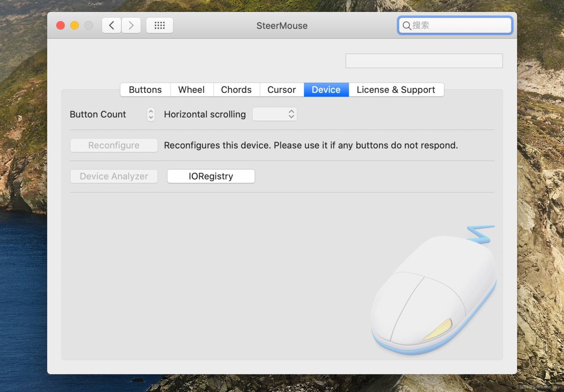The width and height of the screenshot is (564, 392).
Task: Click into the 搜索 search field
Action: pos(455,25)
